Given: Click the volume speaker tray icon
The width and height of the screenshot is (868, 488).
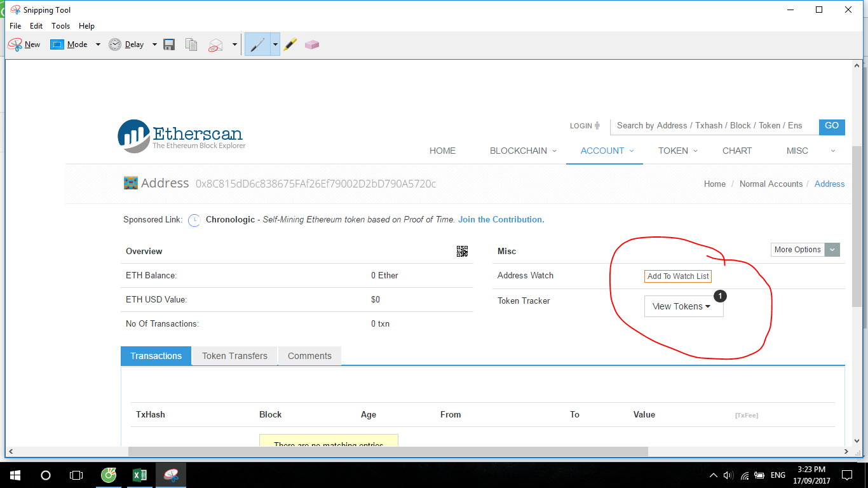Looking at the screenshot, I should click(728, 475).
